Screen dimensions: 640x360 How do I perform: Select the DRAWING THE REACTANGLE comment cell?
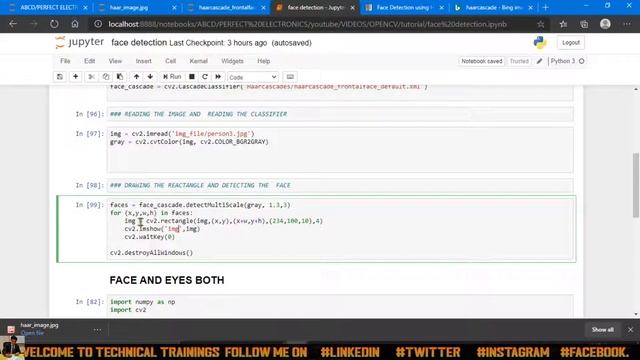(x=340, y=185)
